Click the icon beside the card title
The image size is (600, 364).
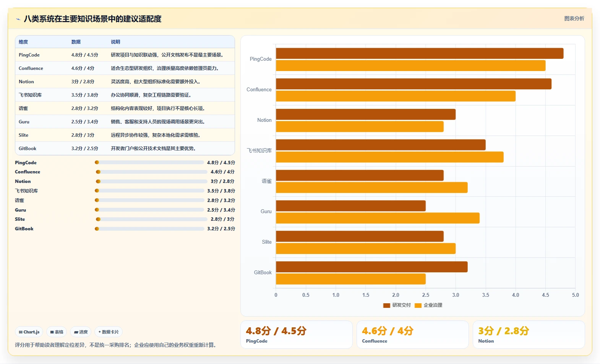[x=18, y=19]
